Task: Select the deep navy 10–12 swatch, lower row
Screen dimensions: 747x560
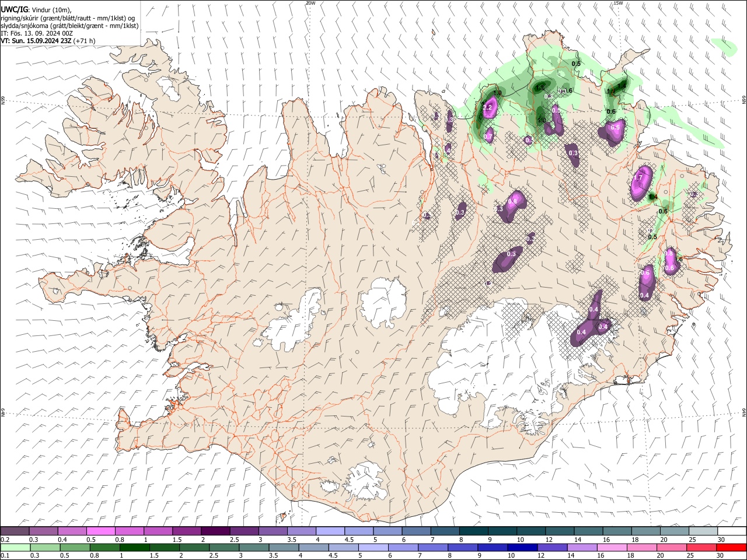Action: 522,548
